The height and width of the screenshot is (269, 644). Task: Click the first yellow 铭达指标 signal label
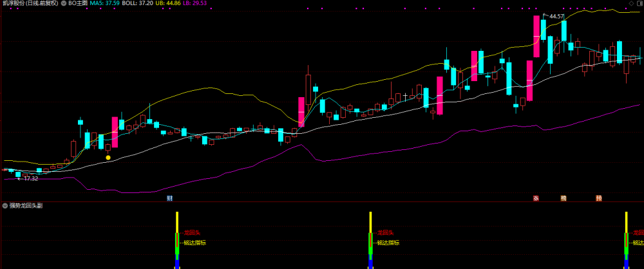194,243
